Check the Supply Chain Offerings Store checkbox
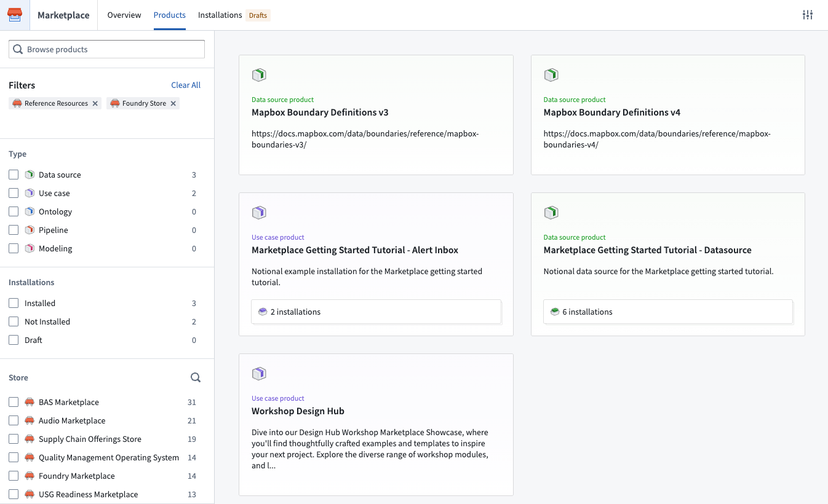 [14, 439]
